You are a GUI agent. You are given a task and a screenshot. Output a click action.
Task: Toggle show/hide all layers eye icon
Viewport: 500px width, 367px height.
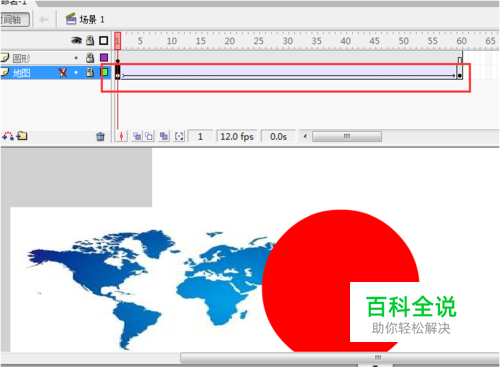pos(76,41)
